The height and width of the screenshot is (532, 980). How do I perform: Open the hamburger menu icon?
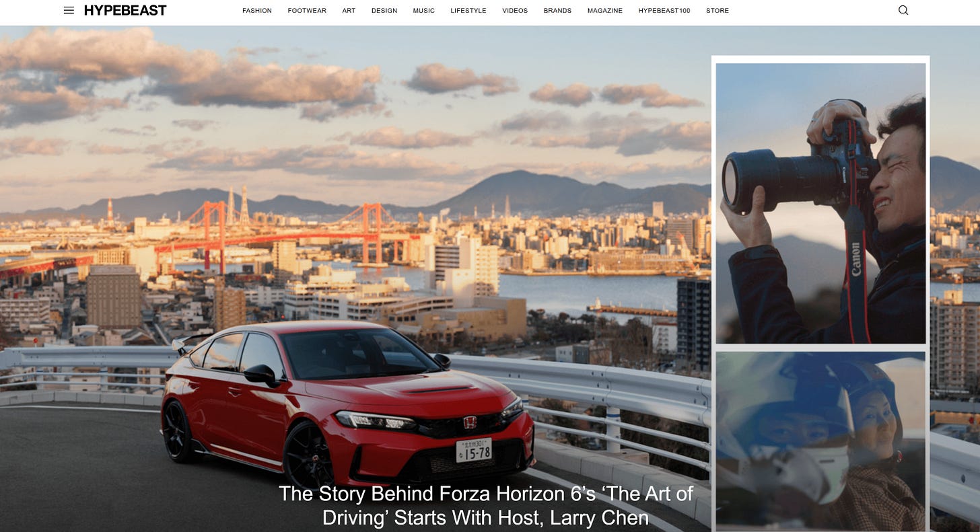(69, 10)
